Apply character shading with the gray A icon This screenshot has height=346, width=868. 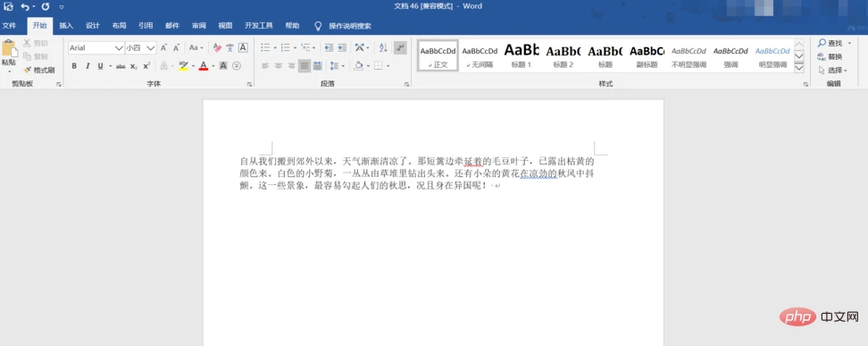223,66
